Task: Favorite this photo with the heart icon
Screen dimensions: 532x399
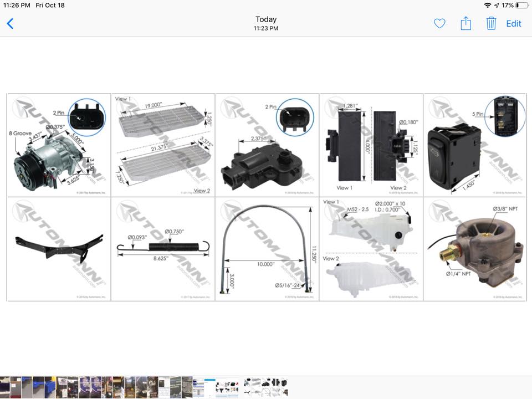Action: [439, 24]
